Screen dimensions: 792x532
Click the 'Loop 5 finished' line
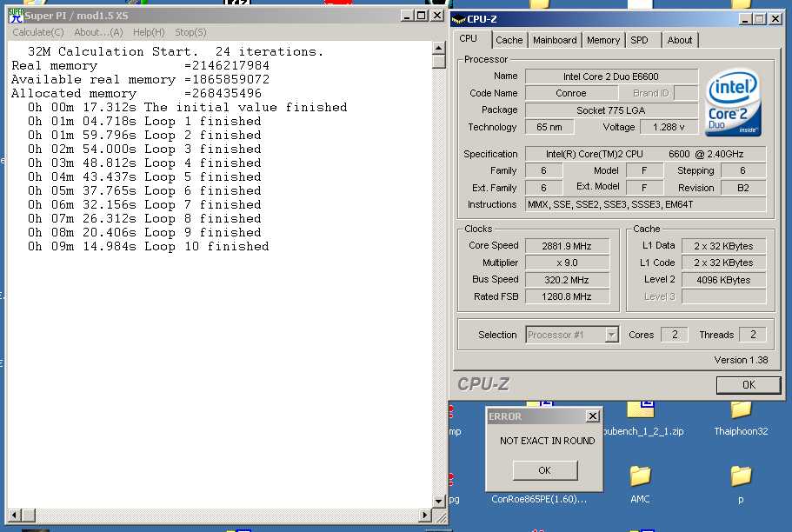[144, 176]
